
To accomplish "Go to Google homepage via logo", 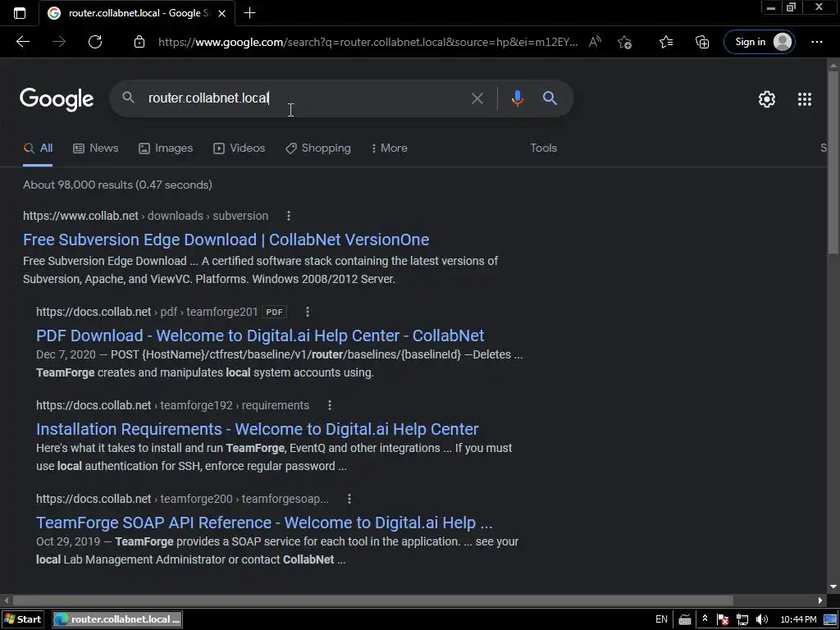I will [x=57, y=99].
